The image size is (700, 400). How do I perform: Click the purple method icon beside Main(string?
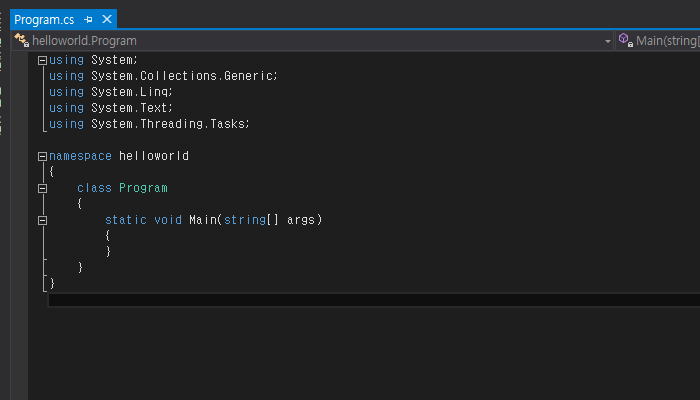625,40
